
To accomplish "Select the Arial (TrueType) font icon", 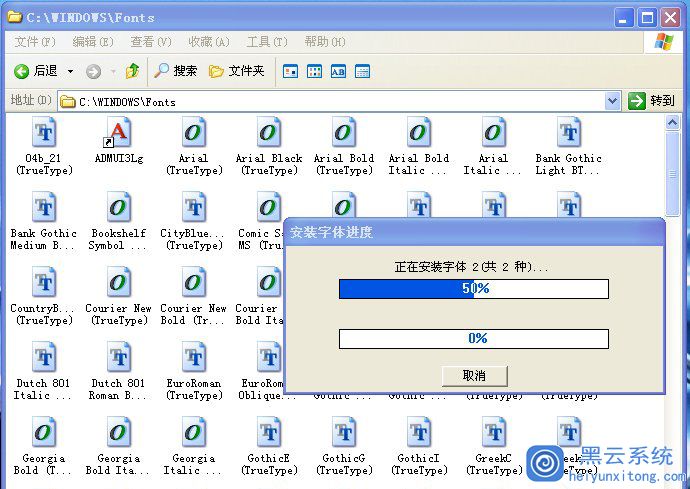I will 194,132.
